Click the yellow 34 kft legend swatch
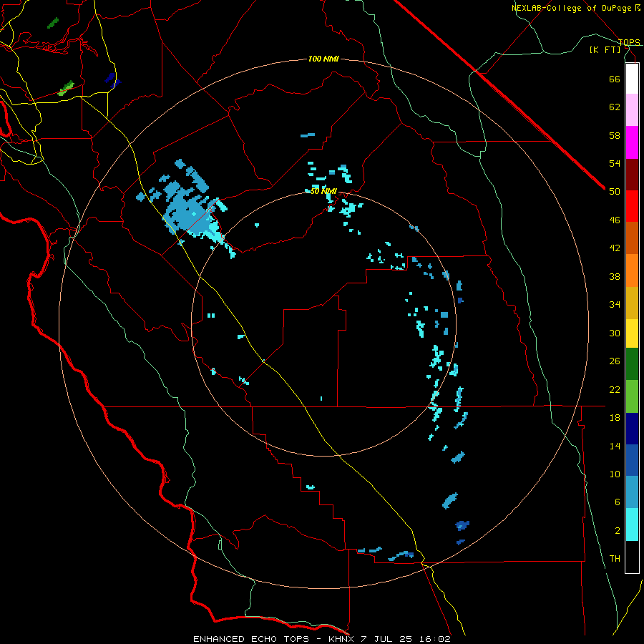Viewport: 644px width, 644px height. 632,333
